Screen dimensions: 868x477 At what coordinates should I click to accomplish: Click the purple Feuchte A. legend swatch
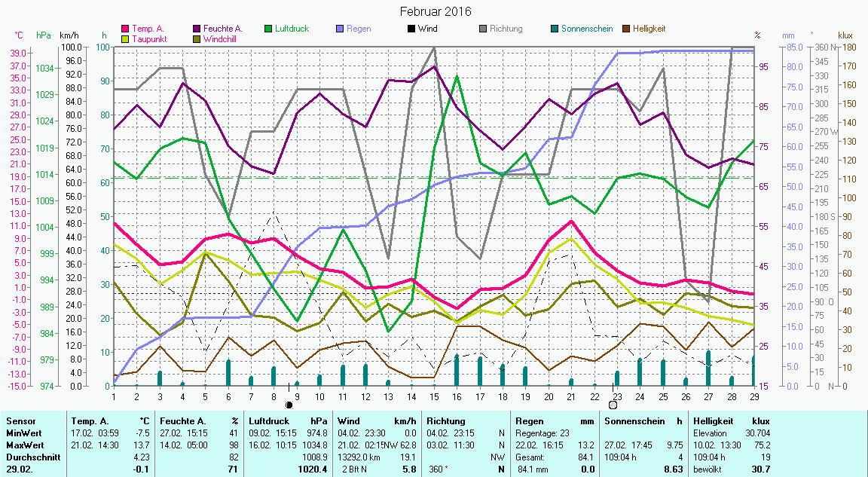198,29
